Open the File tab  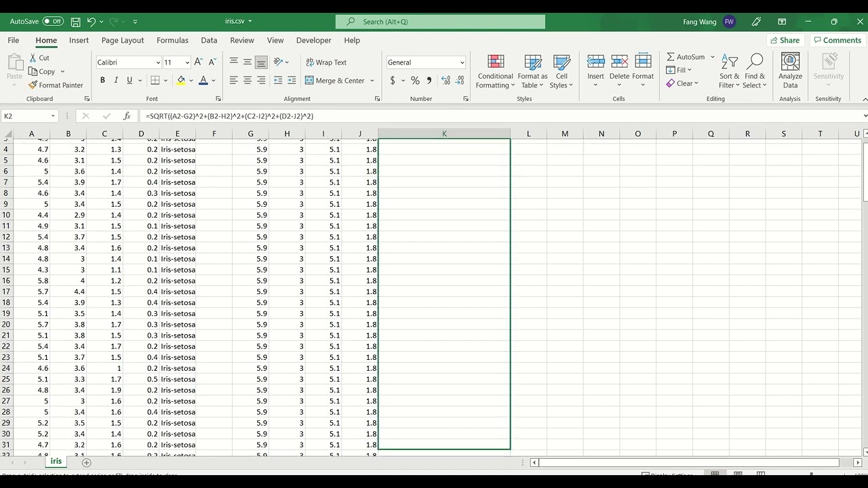click(14, 40)
